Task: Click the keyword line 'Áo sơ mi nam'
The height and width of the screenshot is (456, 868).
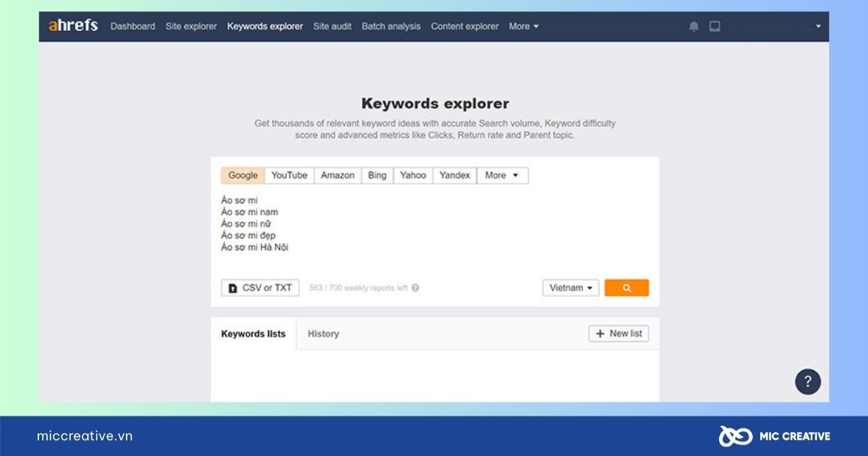Action: coord(250,212)
